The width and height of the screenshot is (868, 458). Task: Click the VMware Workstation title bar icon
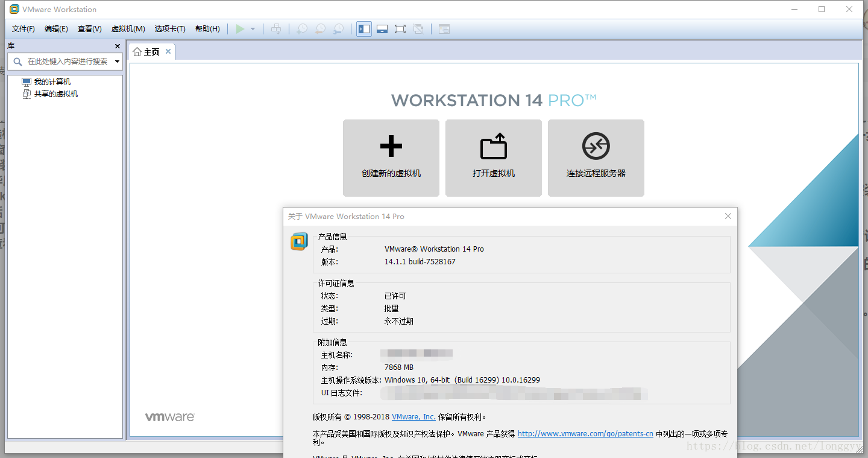[14, 9]
